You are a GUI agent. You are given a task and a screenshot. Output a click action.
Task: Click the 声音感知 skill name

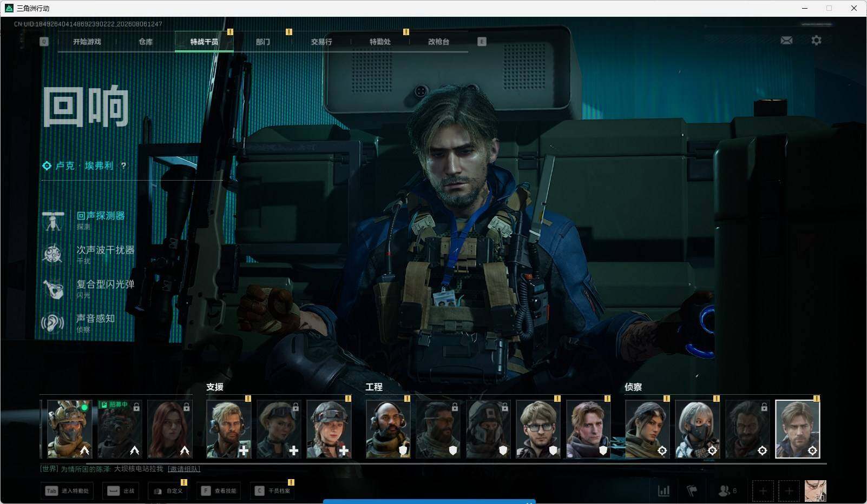coord(96,319)
